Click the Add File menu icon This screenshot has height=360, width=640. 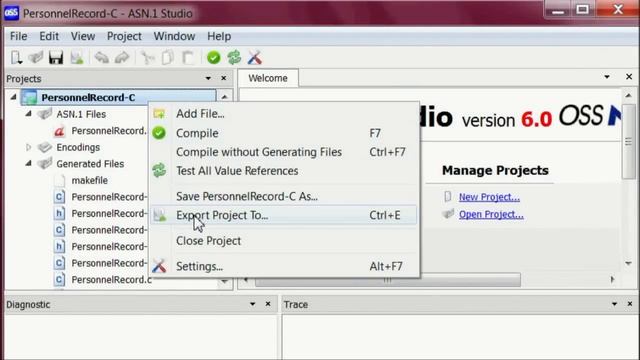pos(159,113)
